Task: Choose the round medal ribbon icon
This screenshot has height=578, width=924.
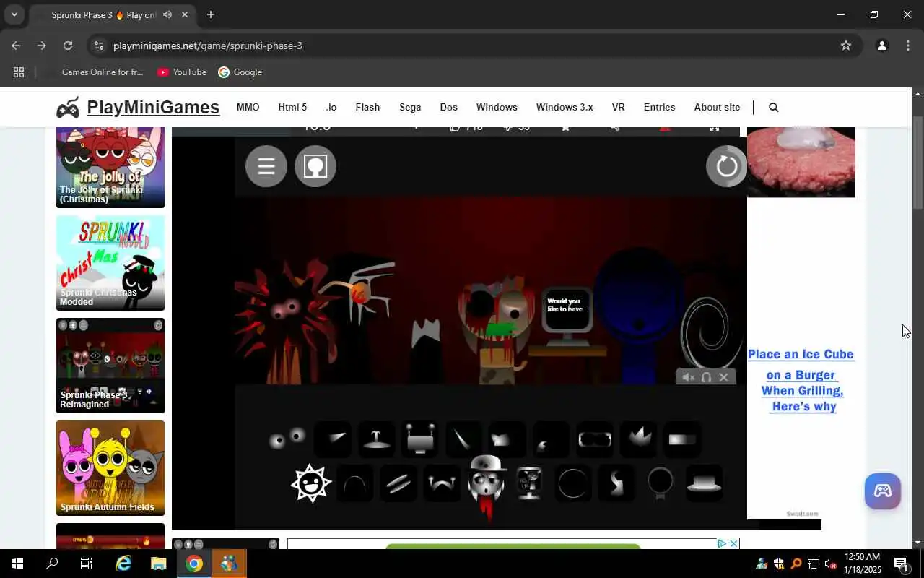Action: [x=660, y=483]
